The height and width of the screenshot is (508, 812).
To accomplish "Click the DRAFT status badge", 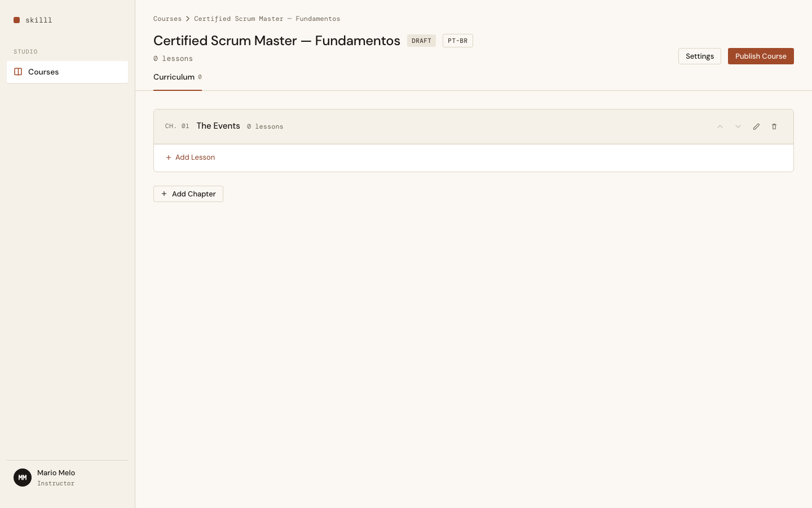I will (421, 41).
